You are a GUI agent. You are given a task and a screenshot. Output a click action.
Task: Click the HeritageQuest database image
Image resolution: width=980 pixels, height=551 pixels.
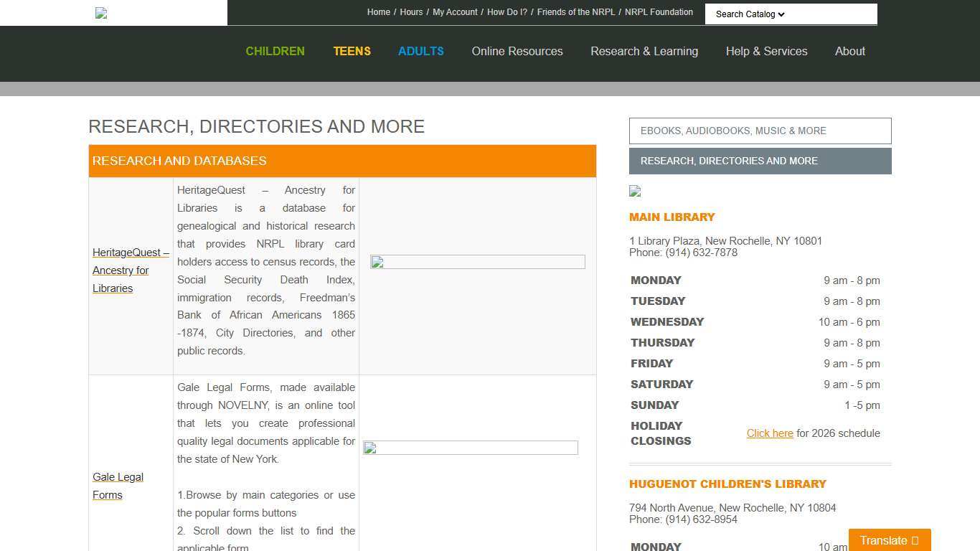[477, 262]
